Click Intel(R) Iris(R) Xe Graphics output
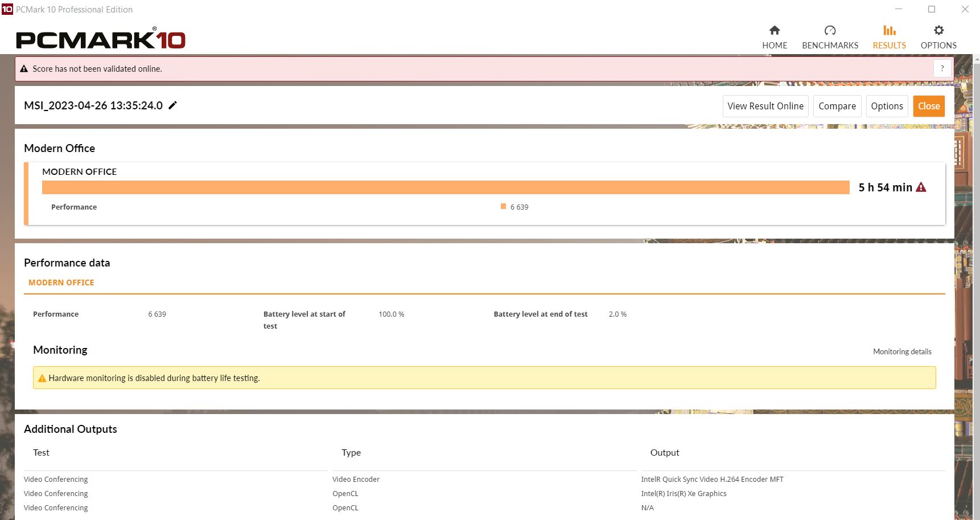This screenshot has width=980, height=520. pos(683,493)
